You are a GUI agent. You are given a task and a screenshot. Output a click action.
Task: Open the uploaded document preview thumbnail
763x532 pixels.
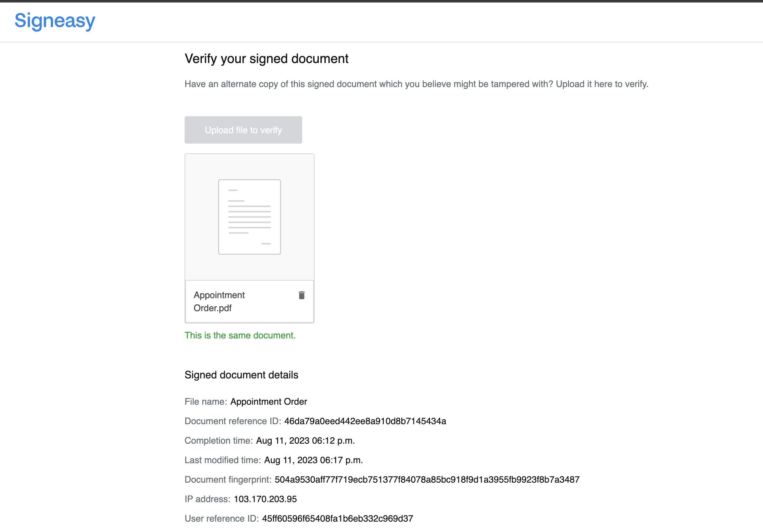pyautogui.click(x=249, y=217)
